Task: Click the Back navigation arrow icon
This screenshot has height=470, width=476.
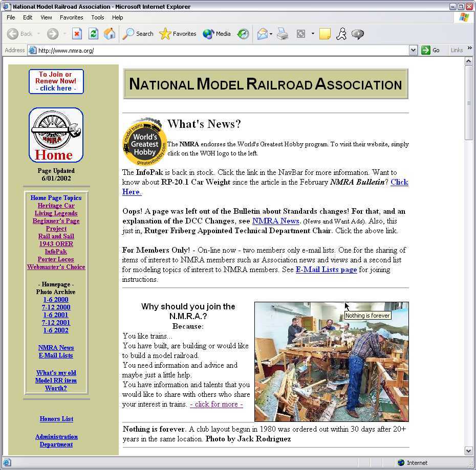Action: coord(12,34)
